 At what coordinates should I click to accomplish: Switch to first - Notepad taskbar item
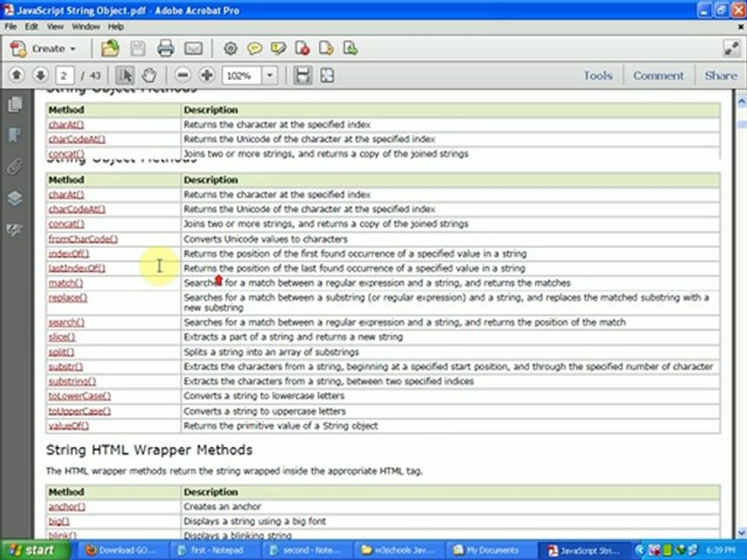[216, 551]
